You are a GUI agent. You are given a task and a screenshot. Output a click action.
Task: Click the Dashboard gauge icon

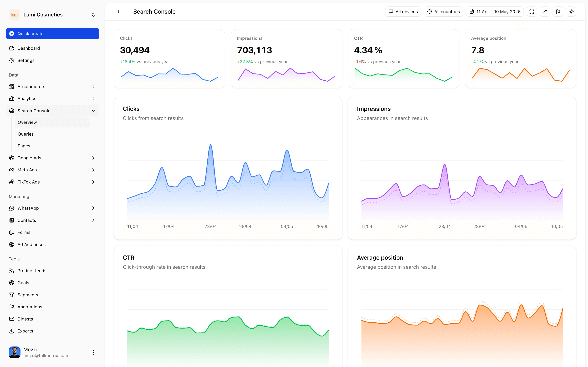12,48
